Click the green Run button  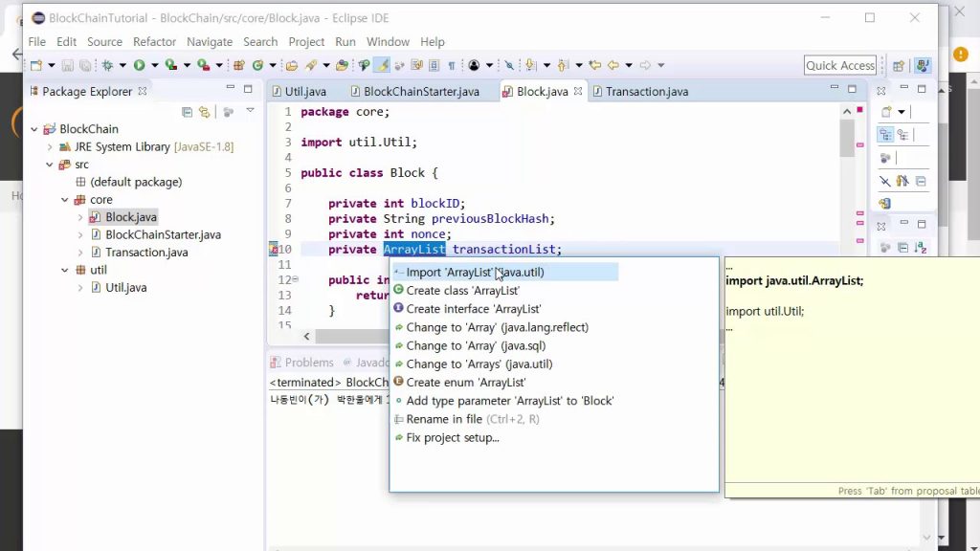(139, 65)
